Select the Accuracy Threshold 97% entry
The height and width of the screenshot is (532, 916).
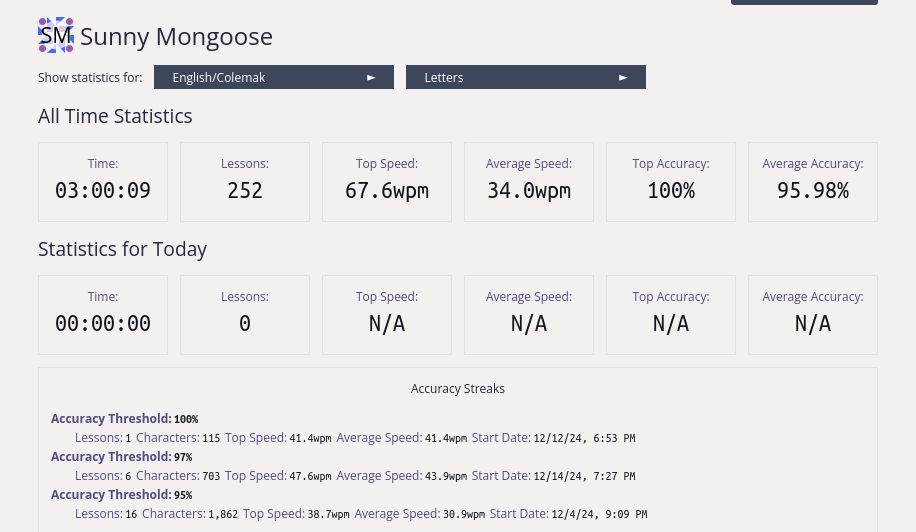click(x=121, y=457)
